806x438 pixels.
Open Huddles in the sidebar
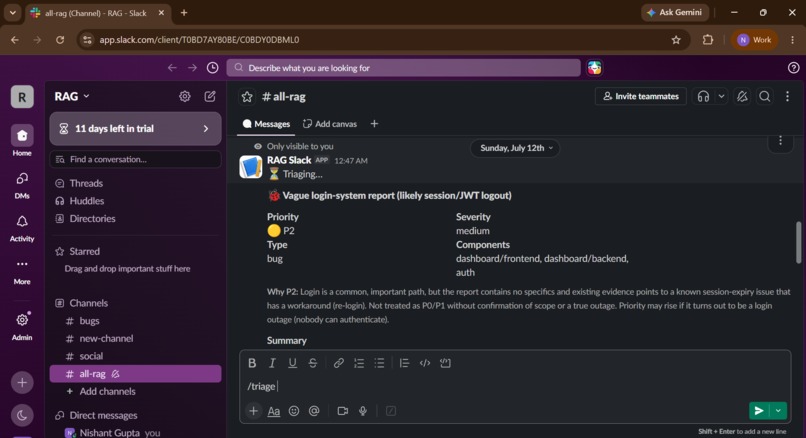click(x=135, y=201)
